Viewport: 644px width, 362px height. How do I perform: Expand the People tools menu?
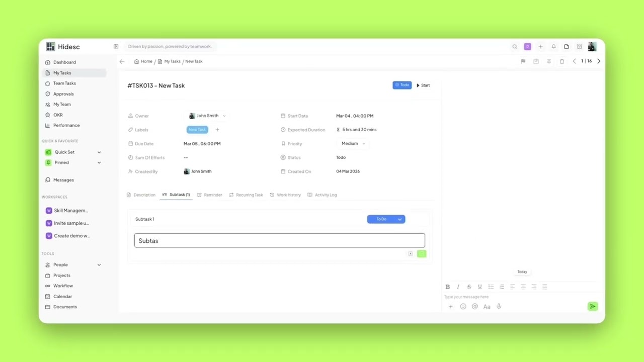click(99, 265)
